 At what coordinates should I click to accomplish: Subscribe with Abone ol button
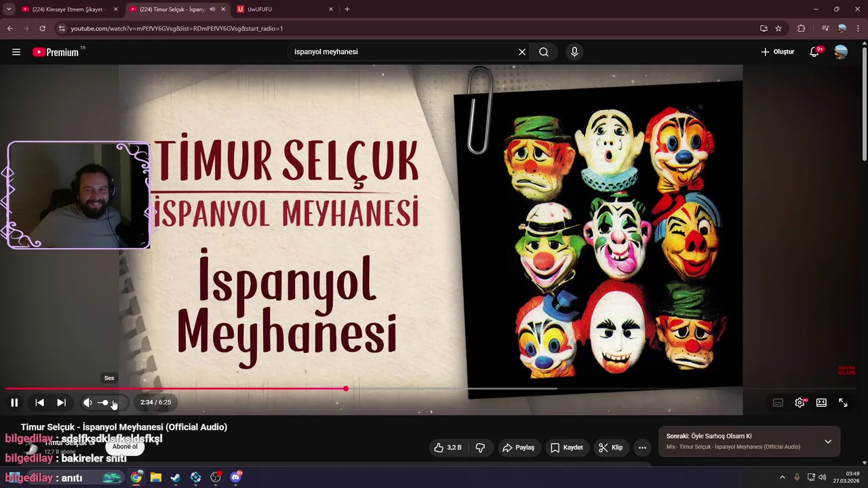click(125, 447)
